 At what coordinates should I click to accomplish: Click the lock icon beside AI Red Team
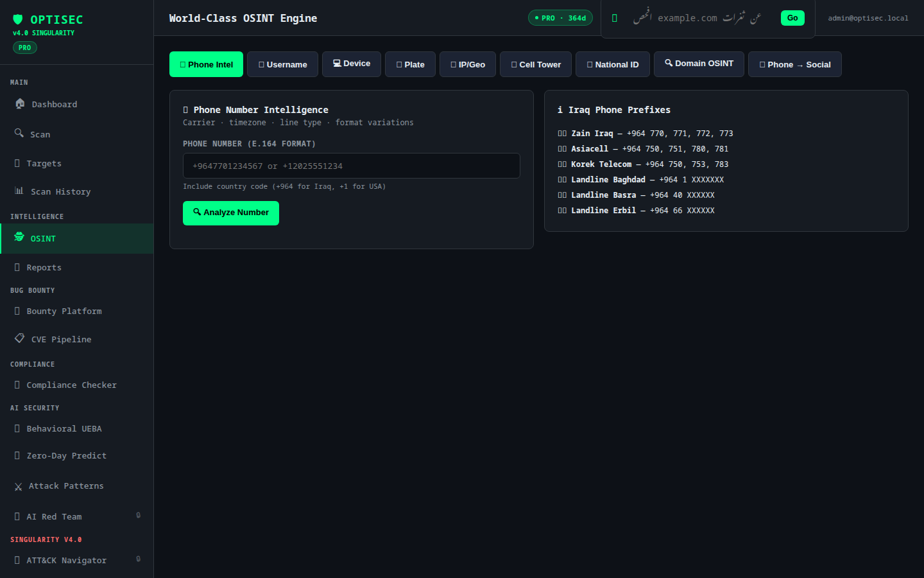coord(138,515)
